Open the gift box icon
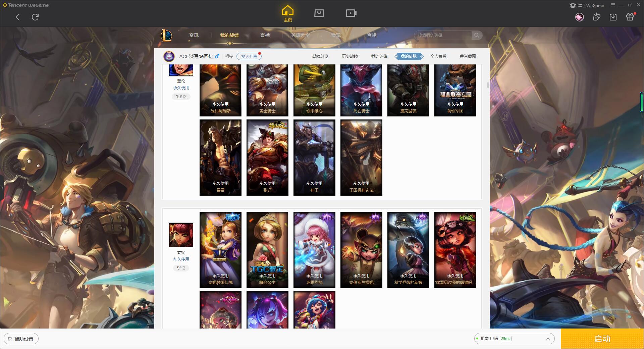The height and width of the screenshot is (349, 644). click(630, 17)
